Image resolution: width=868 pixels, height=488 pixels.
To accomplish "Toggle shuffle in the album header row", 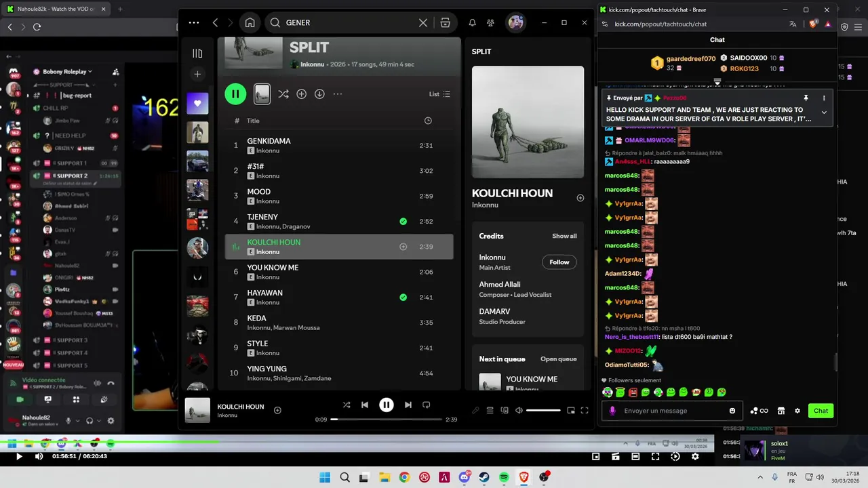I will pyautogui.click(x=283, y=94).
